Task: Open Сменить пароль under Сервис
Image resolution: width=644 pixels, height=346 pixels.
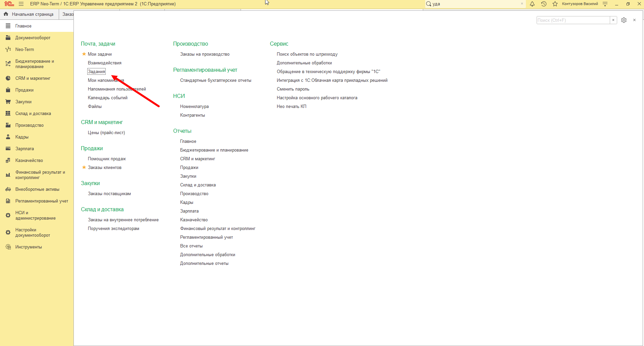Action: [x=293, y=89]
